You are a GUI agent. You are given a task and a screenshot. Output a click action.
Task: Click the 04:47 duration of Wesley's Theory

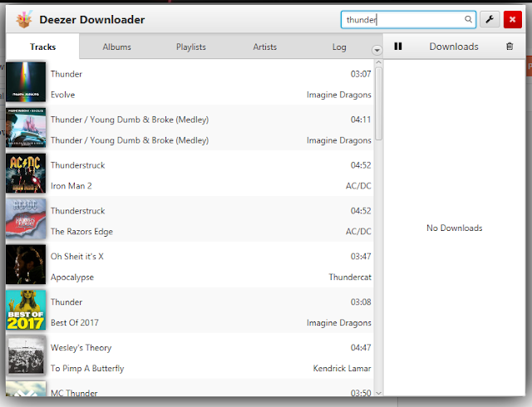361,348
